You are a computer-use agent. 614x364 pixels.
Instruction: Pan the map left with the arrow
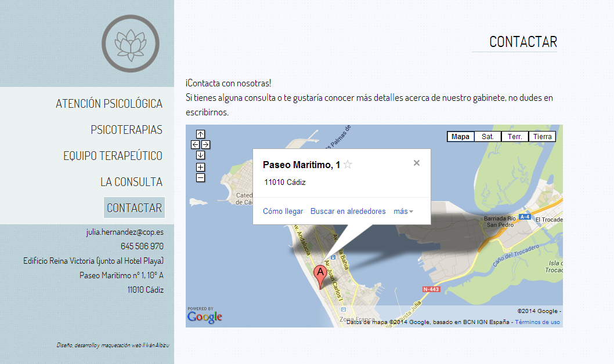[x=196, y=145]
